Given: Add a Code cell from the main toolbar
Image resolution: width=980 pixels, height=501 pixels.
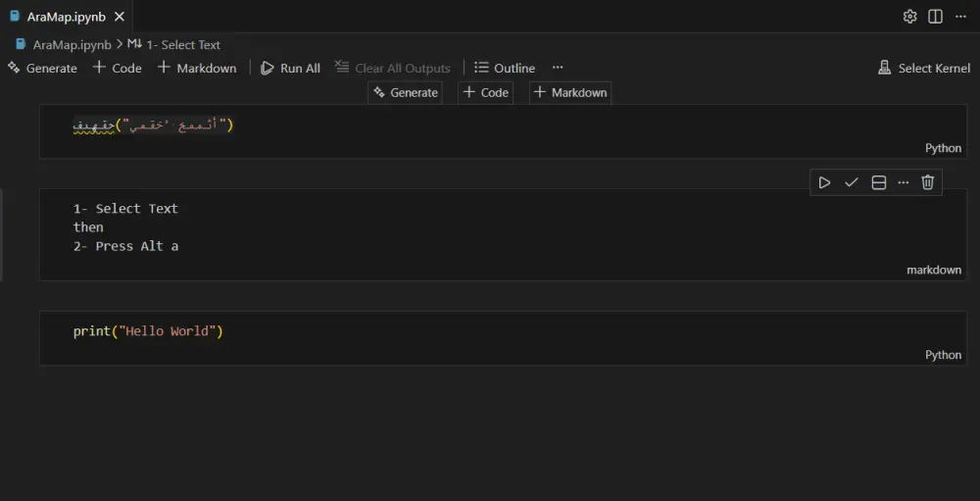Looking at the screenshot, I should [x=118, y=68].
